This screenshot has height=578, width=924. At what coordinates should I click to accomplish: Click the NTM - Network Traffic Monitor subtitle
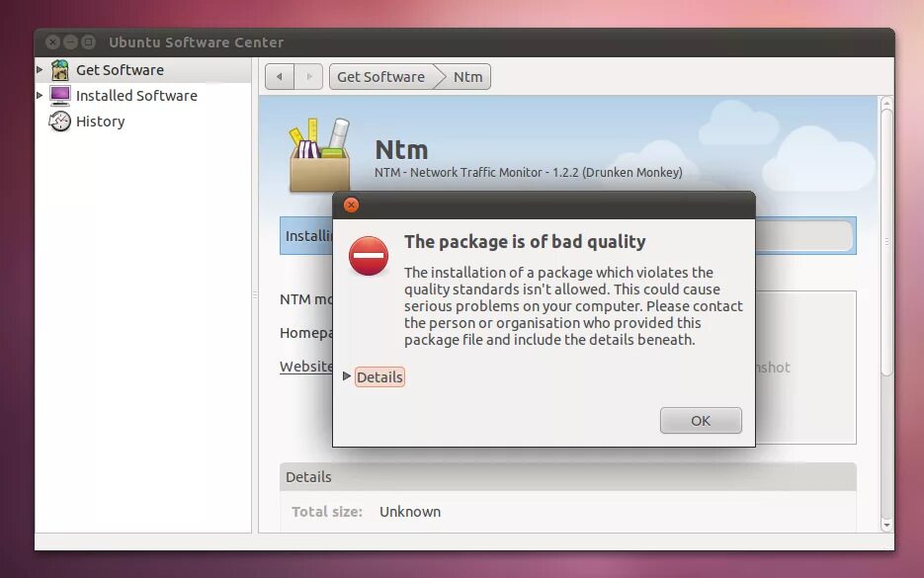529,173
